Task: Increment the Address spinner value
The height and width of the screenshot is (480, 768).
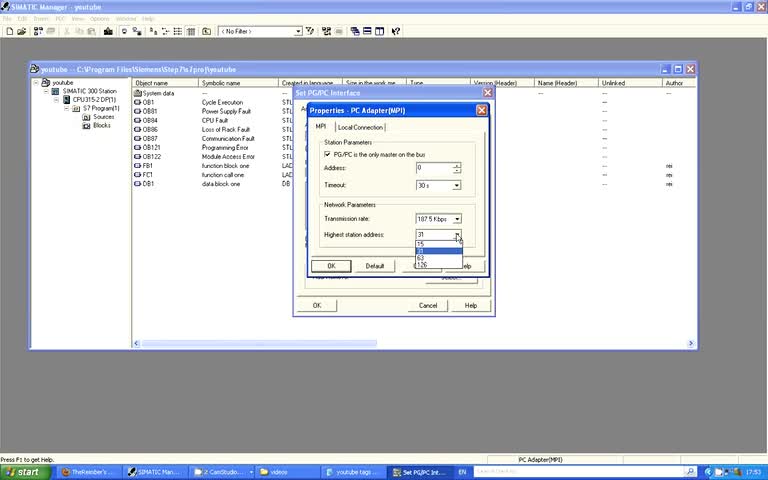Action: point(456,166)
